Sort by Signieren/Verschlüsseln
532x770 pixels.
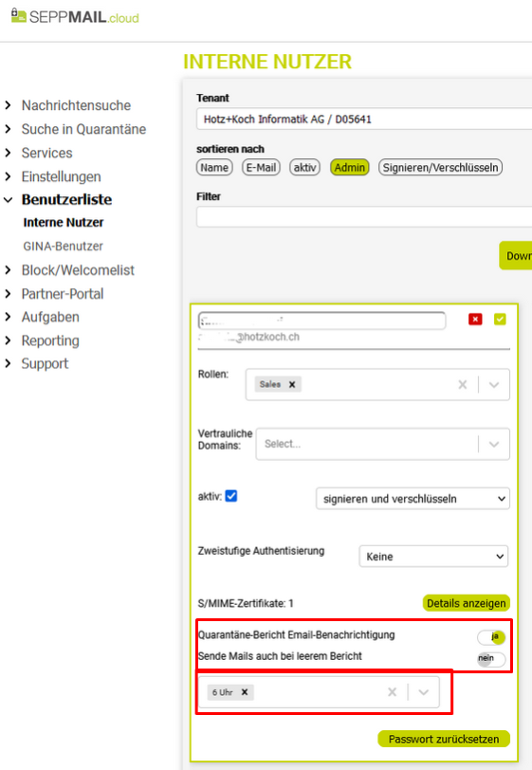[x=440, y=168]
